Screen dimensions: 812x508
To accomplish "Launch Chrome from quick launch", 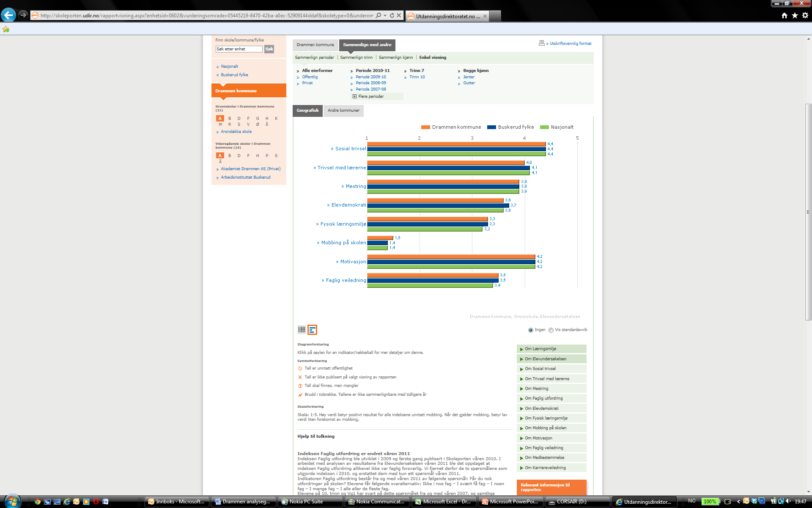I will [38, 502].
